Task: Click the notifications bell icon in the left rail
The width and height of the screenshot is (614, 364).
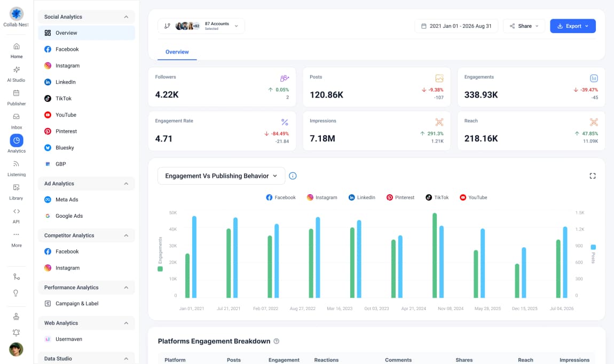Action: pyautogui.click(x=16, y=333)
